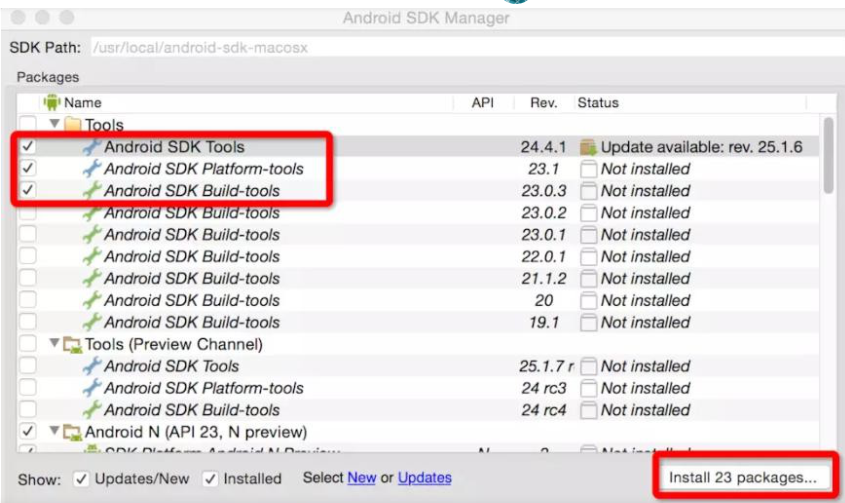Click the Tools (Preview Channel) folder icon
The image size is (845, 503).
tap(73, 344)
